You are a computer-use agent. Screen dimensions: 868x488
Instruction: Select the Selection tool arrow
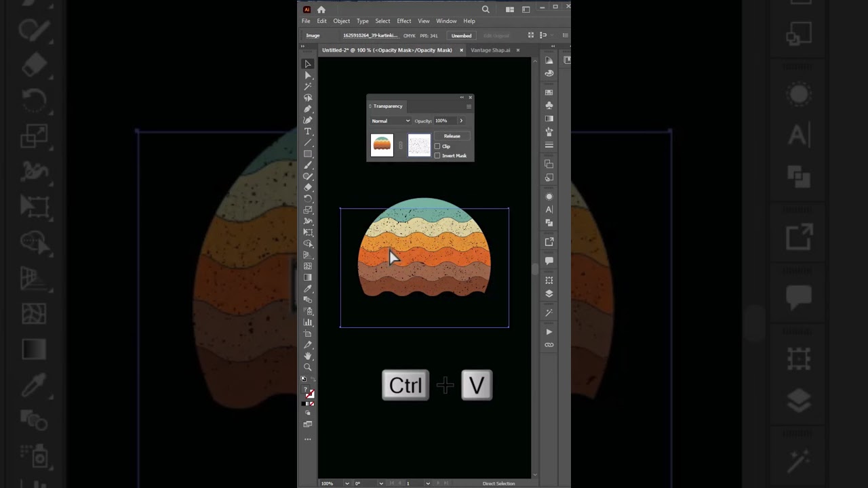(x=308, y=64)
